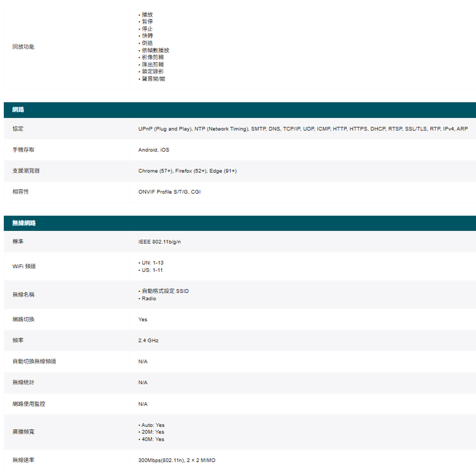The height and width of the screenshot is (476, 476).
Task: Click the 無線網路 section header
Action: coord(24,223)
